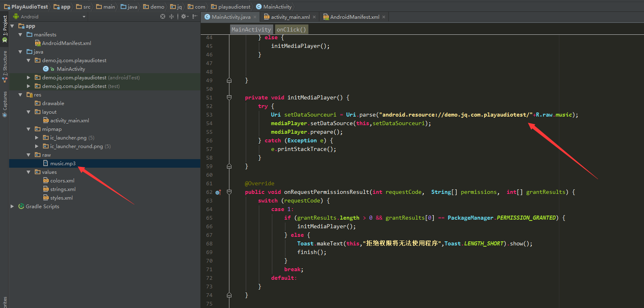
Task: Fold the initMediaPlayer method at line 51
Action: point(229,98)
